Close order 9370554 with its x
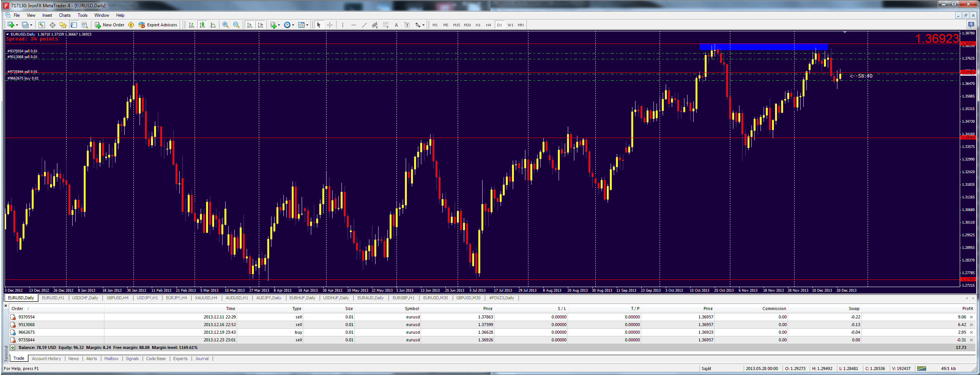The height and width of the screenshot is (375, 980). coord(972,317)
